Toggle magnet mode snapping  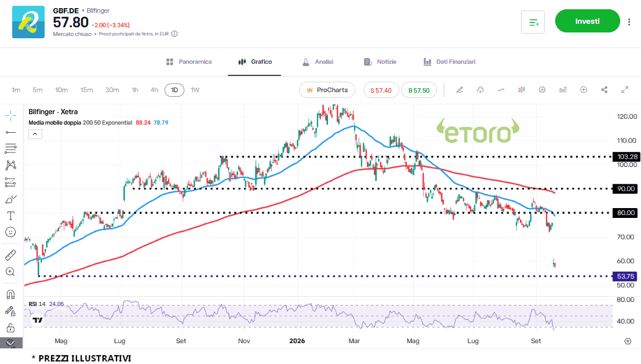tap(10, 294)
